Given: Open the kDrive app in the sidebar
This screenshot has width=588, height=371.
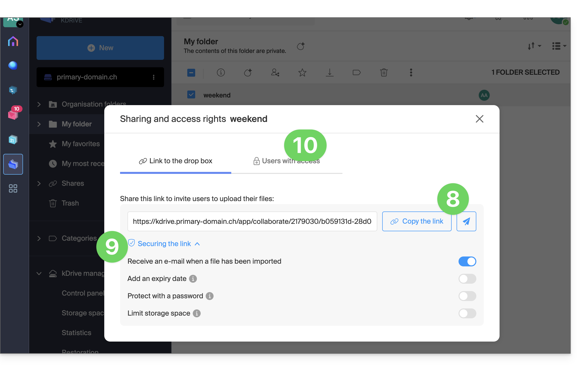Looking at the screenshot, I should point(13,164).
